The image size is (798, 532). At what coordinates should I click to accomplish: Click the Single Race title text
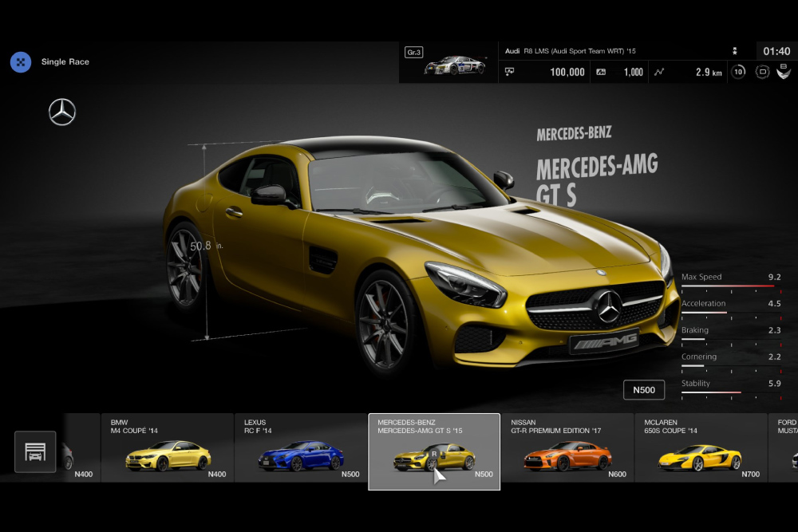(65, 61)
